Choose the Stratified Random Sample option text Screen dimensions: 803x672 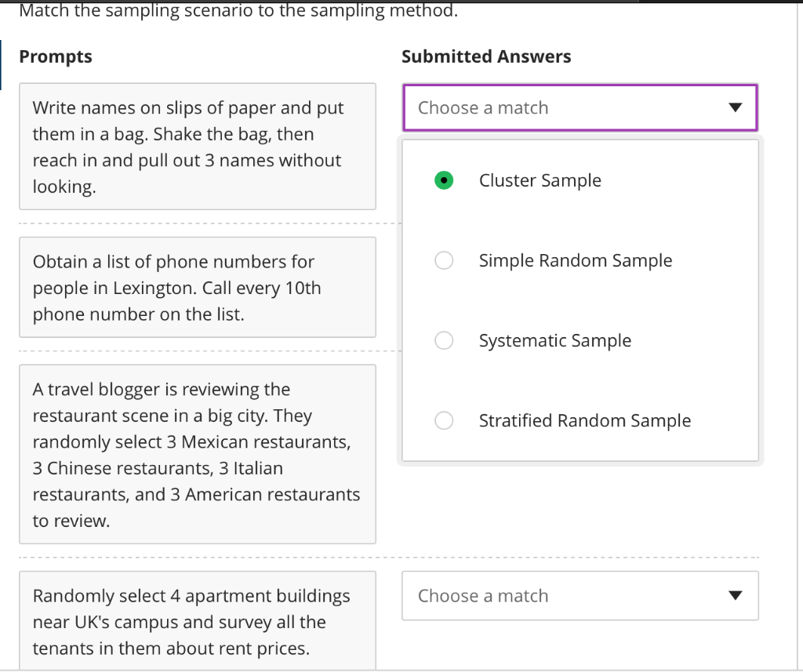584,420
